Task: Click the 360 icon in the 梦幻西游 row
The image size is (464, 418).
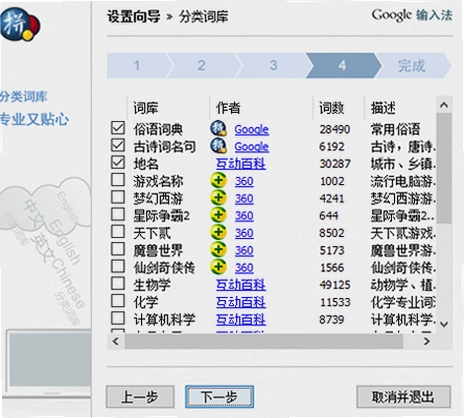Action: pos(218,198)
